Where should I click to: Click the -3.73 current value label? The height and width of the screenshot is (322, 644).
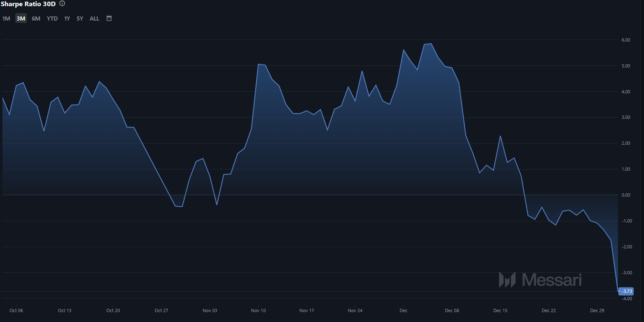pyautogui.click(x=626, y=292)
